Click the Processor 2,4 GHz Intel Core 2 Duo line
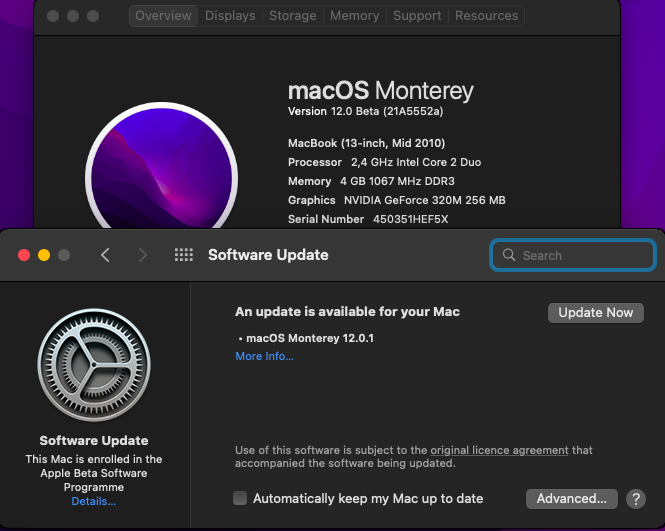 pos(384,162)
